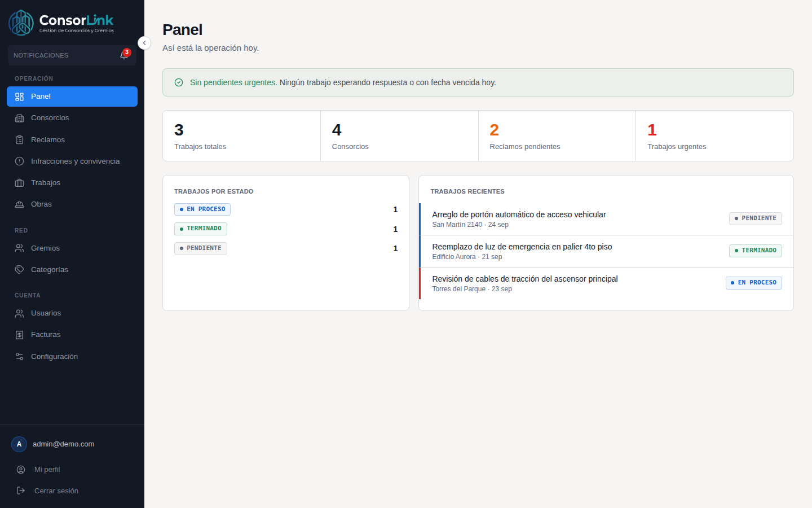
Task: Click the admin avatar circle 'A'
Action: [x=19, y=444]
